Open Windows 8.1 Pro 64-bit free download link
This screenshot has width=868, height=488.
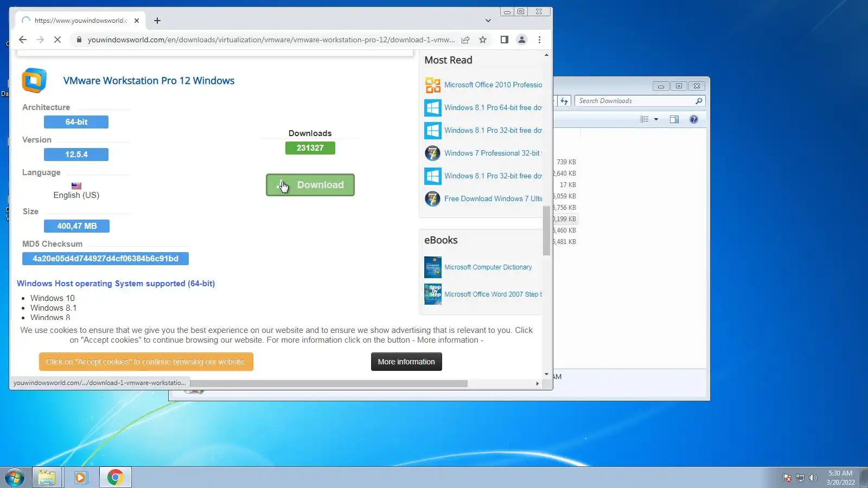(493, 107)
